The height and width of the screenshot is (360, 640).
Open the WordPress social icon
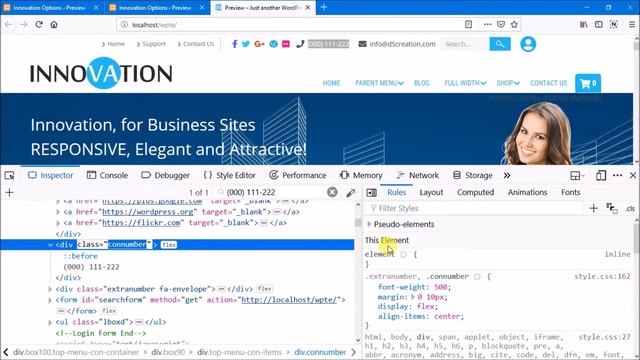coord(273,44)
